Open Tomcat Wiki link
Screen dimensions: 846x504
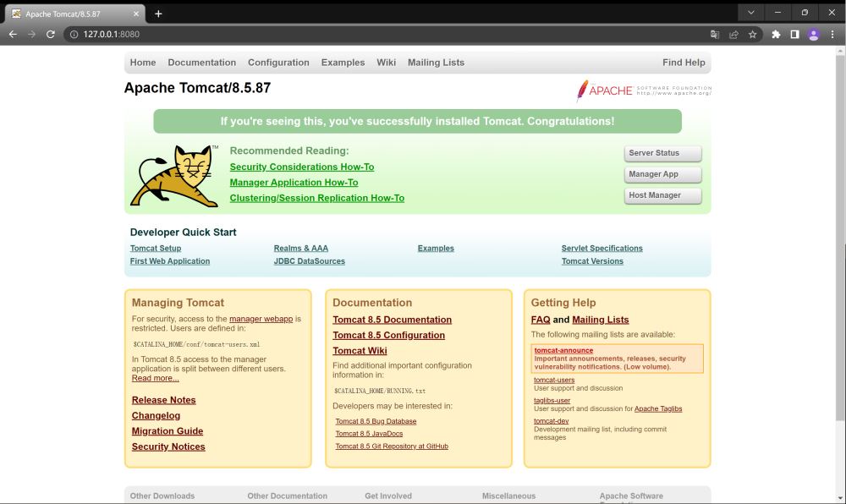[360, 351]
